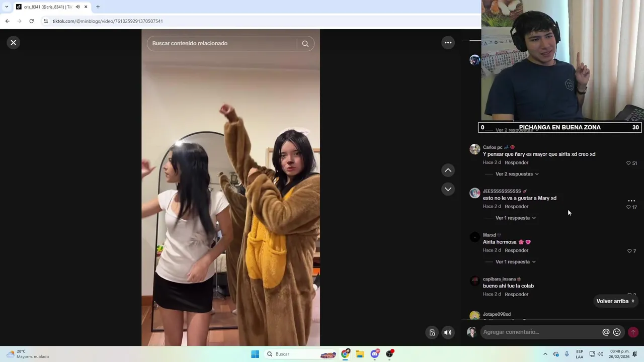Post the comment with red arrow button
This screenshot has width=644, height=362.
tap(633, 332)
